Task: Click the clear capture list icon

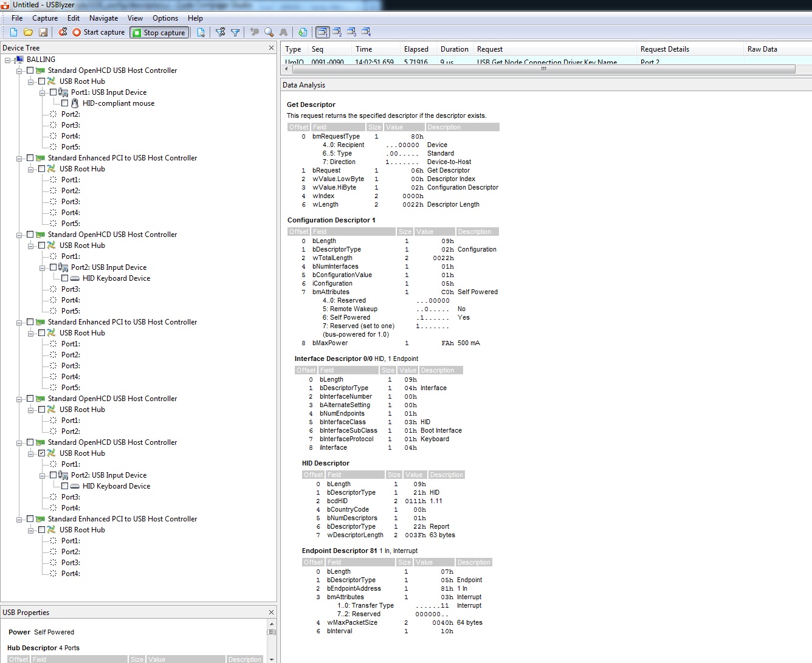Action: (x=63, y=32)
